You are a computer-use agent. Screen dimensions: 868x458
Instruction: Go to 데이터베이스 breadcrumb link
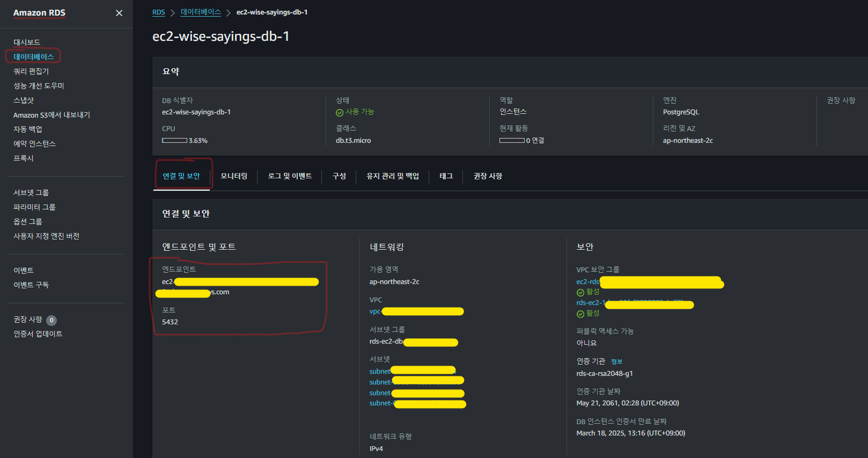coord(201,12)
